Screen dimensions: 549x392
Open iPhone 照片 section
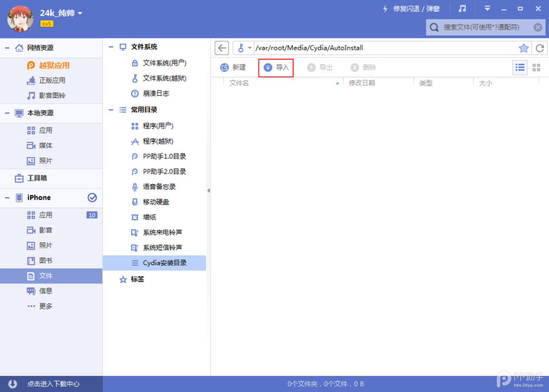coord(51,245)
